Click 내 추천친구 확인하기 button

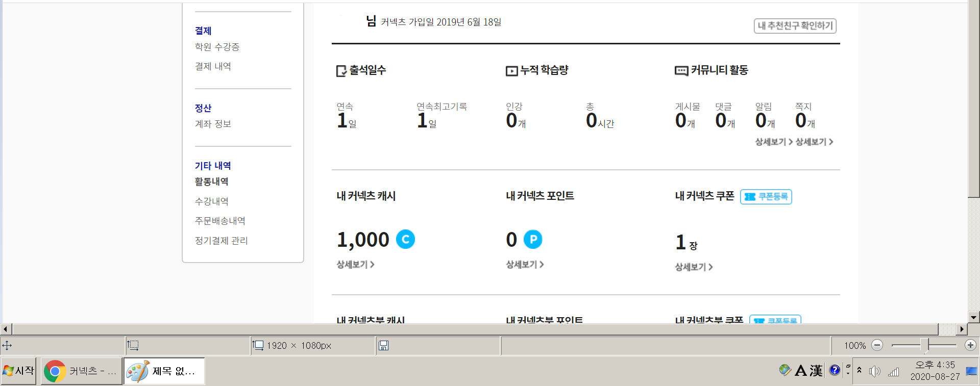coord(795,25)
